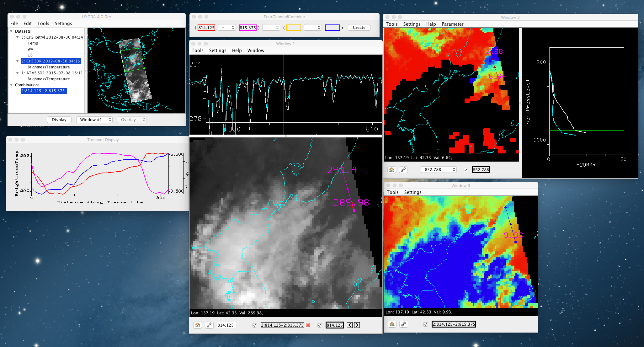
Task: Open the Tools menu in HYDRA window
Action: click(x=43, y=24)
